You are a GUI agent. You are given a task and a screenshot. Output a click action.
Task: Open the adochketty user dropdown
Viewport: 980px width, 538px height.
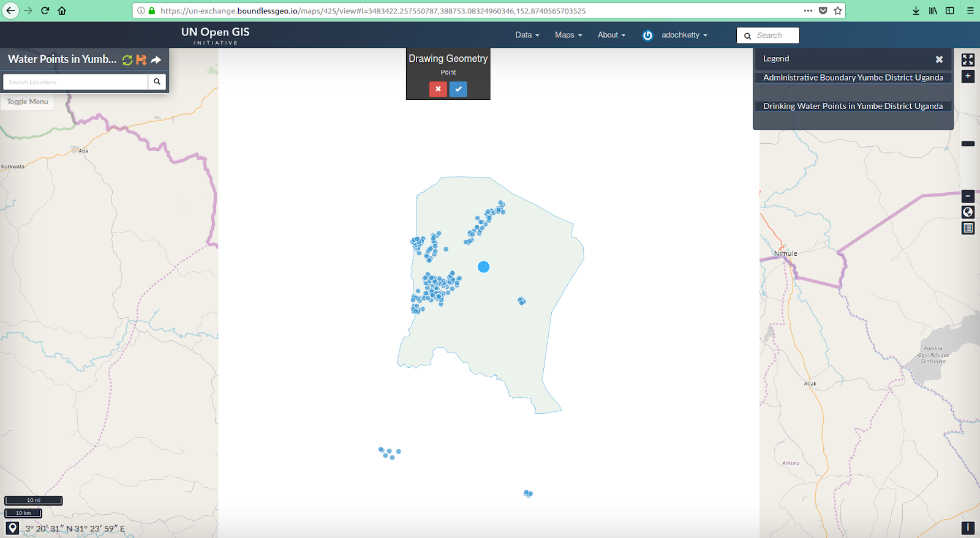pos(684,35)
